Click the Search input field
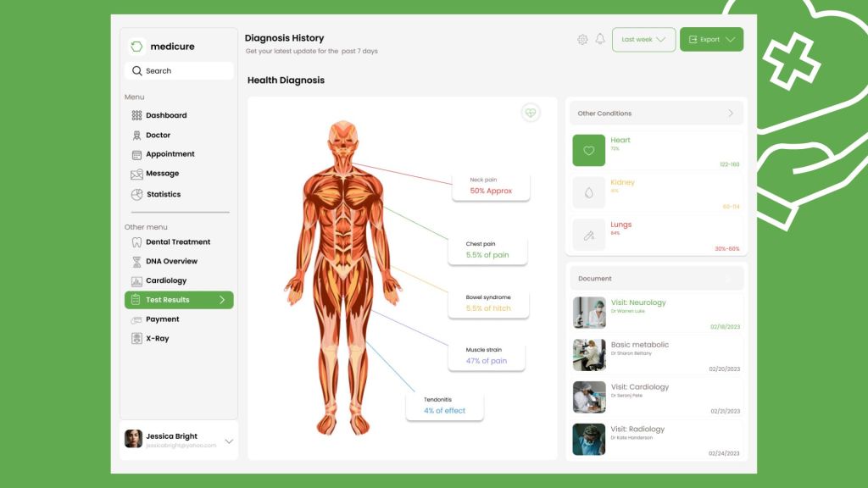This screenshot has height=488, width=868. pos(179,71)
